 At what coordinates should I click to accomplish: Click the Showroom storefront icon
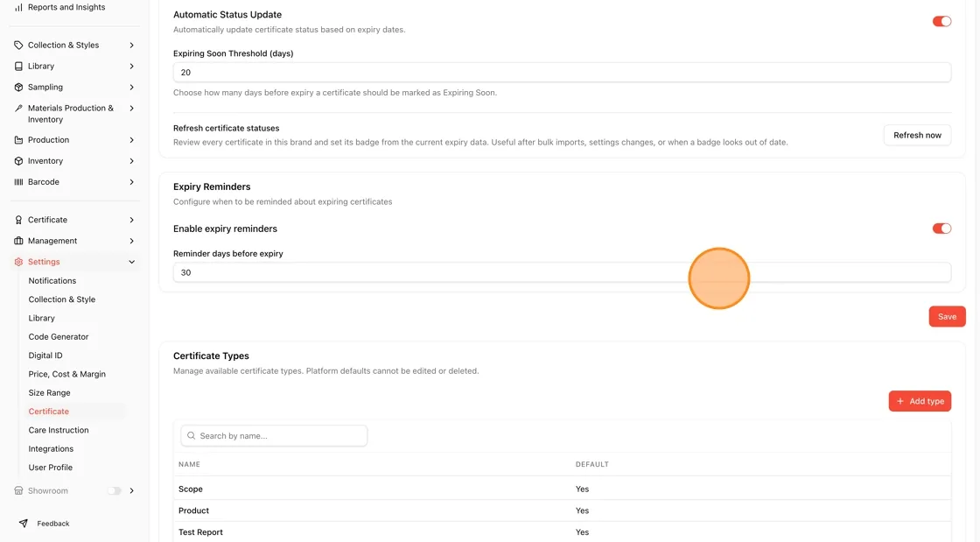(18, 490)
